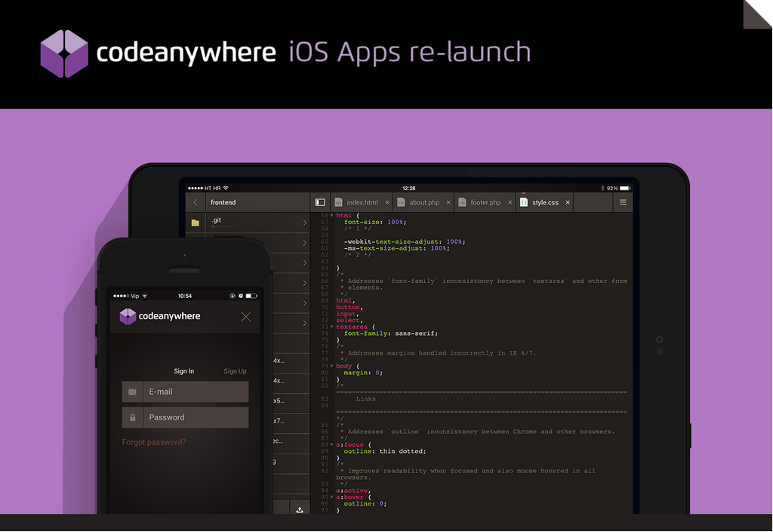The height and width of the screenshot is (532, 773).
Task: Click the 'input,' selector line
Action: coord(347,314)
